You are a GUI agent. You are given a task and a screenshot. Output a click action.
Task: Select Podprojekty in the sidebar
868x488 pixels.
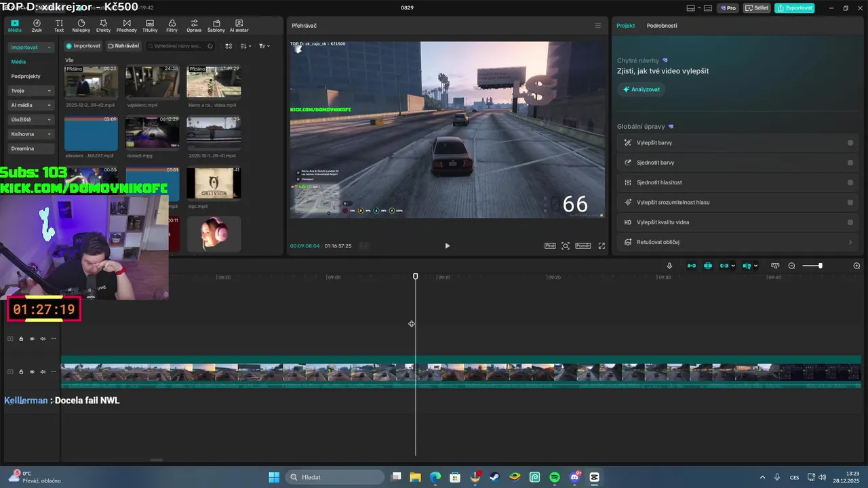point(26,77)
